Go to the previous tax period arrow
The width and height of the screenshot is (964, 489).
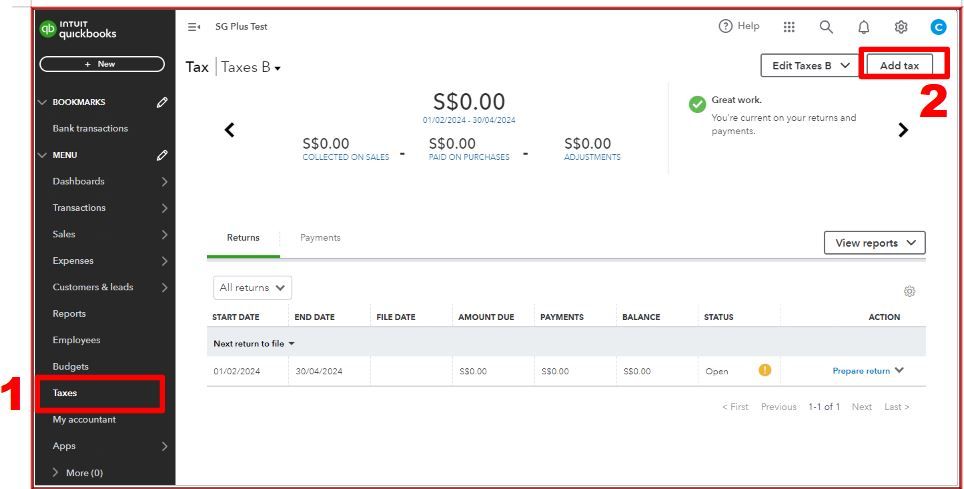229,130
